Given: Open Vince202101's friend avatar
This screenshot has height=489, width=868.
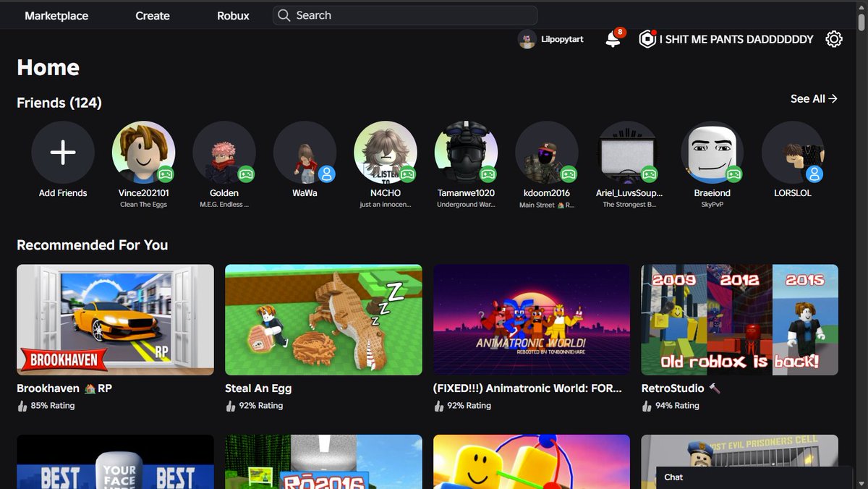Looking at the screenshot, I should pyautogui.click(x=143, y=153).
